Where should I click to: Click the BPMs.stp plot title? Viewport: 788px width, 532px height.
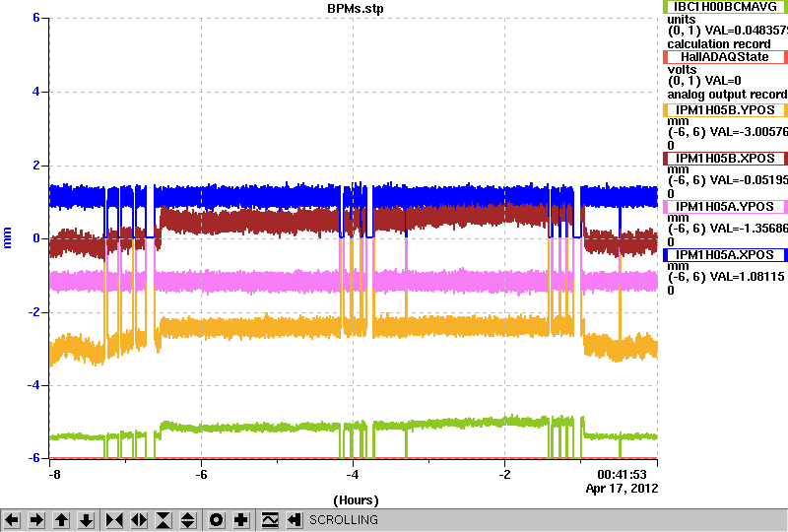(355, 9)
